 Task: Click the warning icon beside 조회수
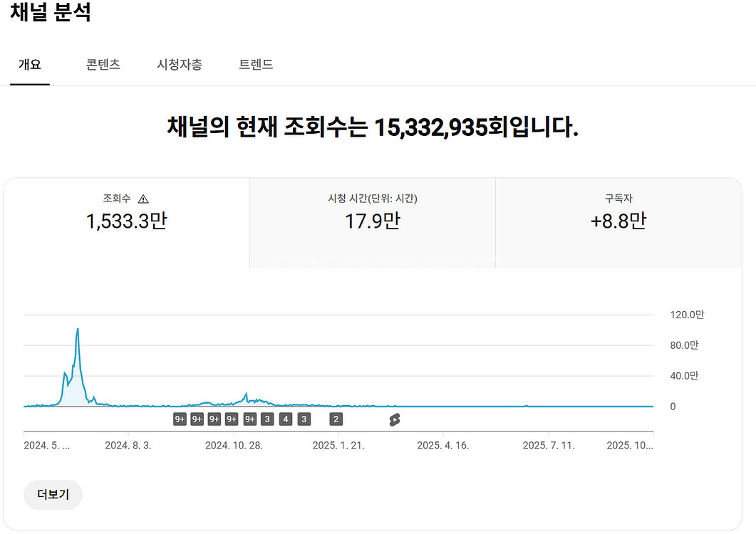click(143, 199)
